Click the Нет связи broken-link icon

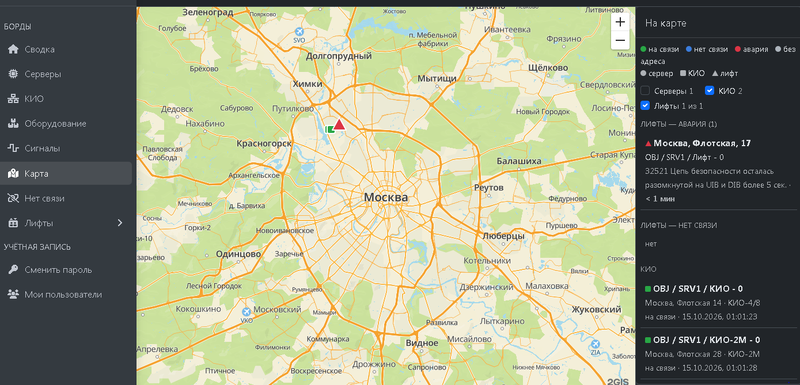click(13, 198)
